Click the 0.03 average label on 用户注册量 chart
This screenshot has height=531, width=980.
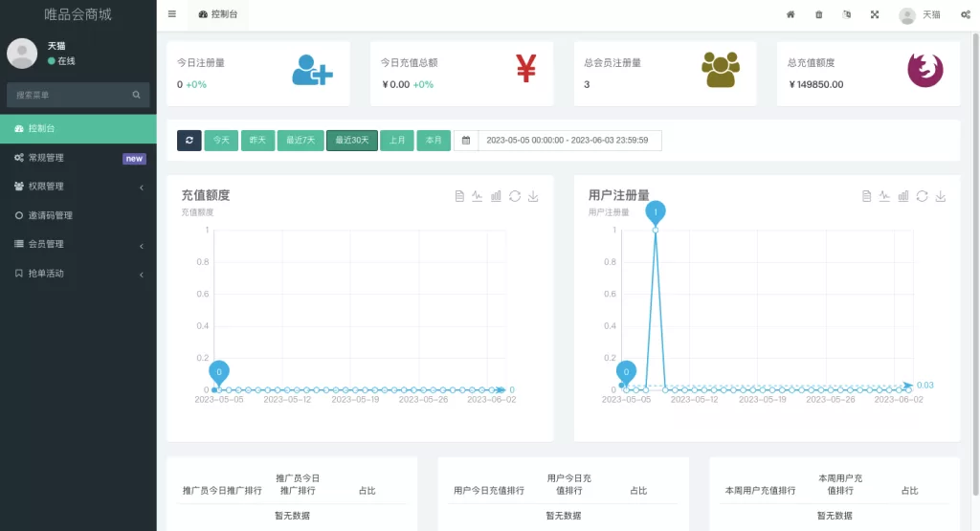pos(925,386)
